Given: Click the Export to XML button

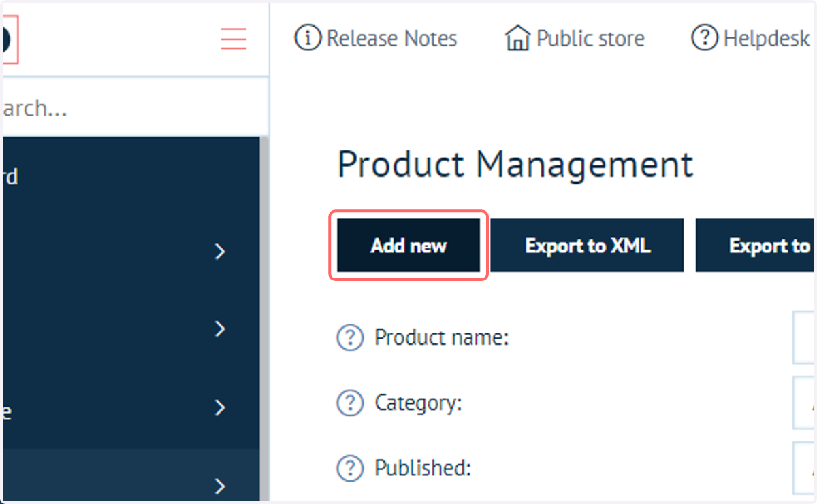Looking at the screenshot, I should click(588, 246).
